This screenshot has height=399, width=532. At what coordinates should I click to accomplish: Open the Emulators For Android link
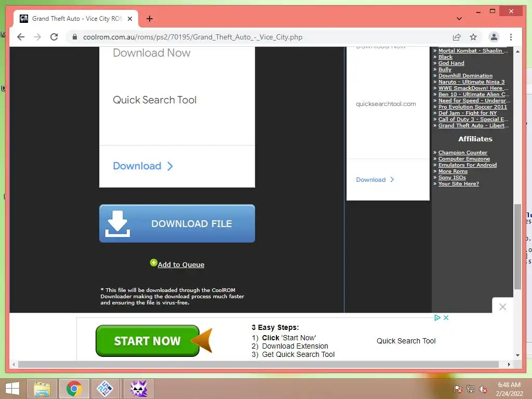point(467,165)
